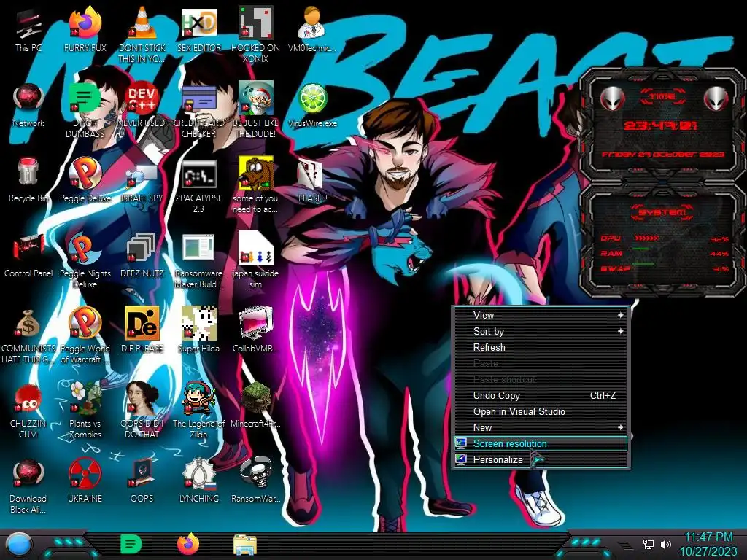Select the VirusWire.exe lime icon

(312, 99)
